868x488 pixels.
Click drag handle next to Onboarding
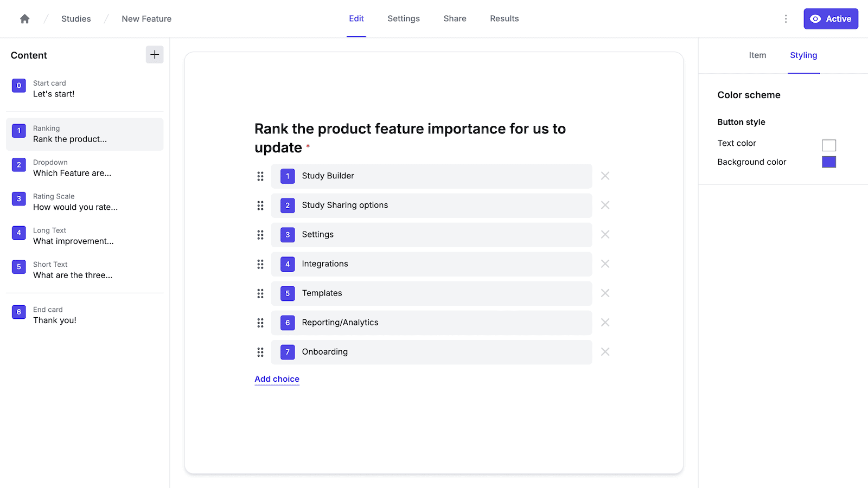pos(260,352)
